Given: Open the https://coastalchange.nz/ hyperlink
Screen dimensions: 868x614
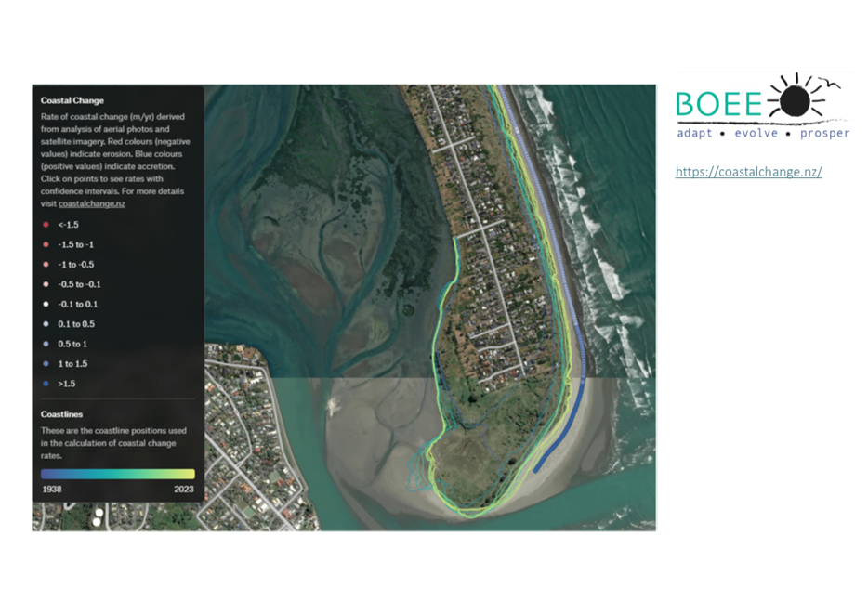Looking at the screenshot, I should 748,172.
